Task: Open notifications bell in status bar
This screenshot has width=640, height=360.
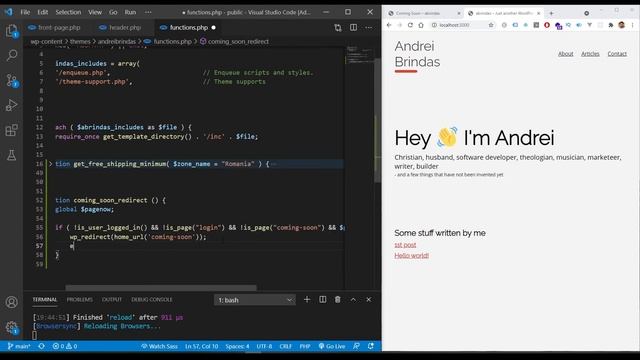Action: point(371,346)
